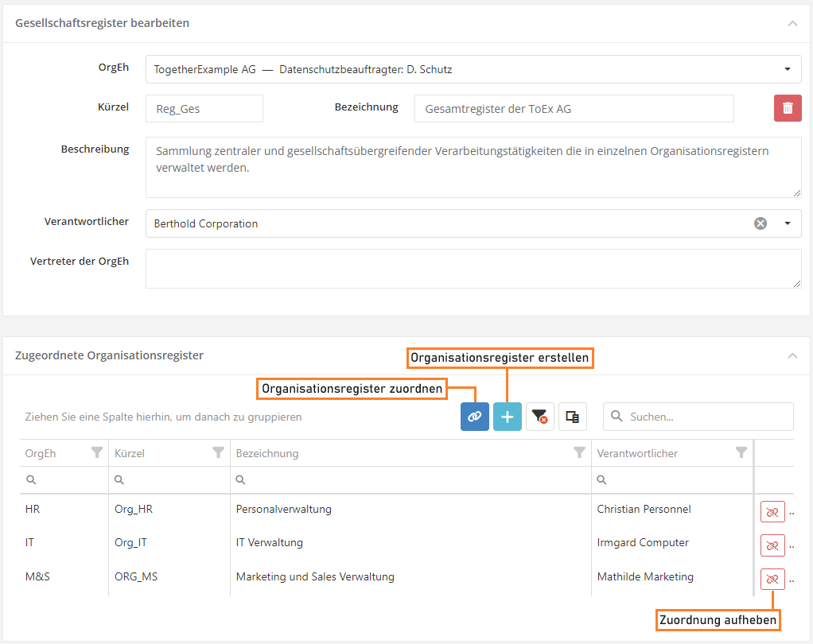Click the plus icon to create Organisationsregister
The image size is (813, 644).
[508, 417]
